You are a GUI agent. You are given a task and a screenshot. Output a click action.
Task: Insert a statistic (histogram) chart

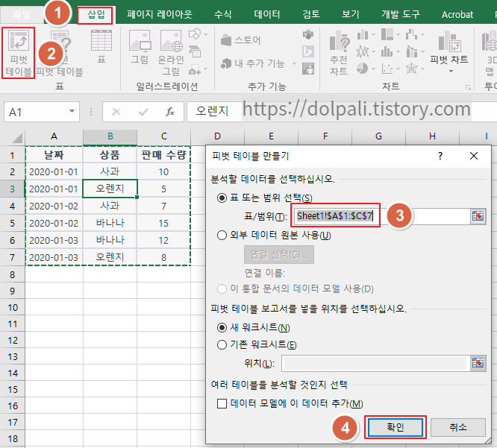pos(387,51)
